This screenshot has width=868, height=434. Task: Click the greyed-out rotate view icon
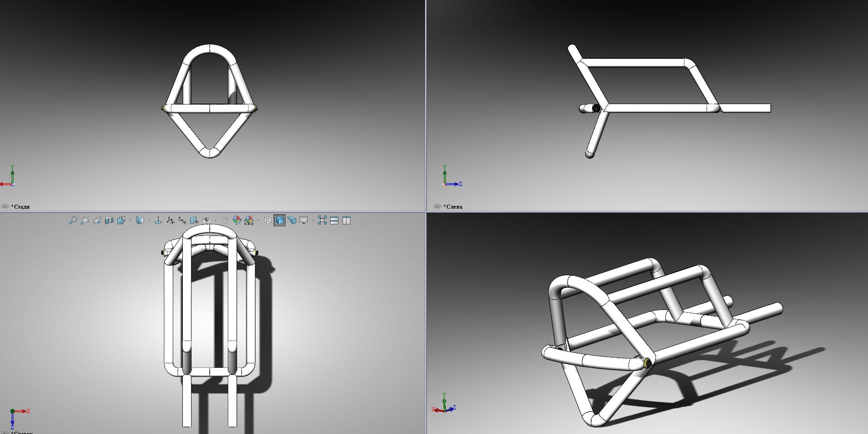[x=225, y=220]
